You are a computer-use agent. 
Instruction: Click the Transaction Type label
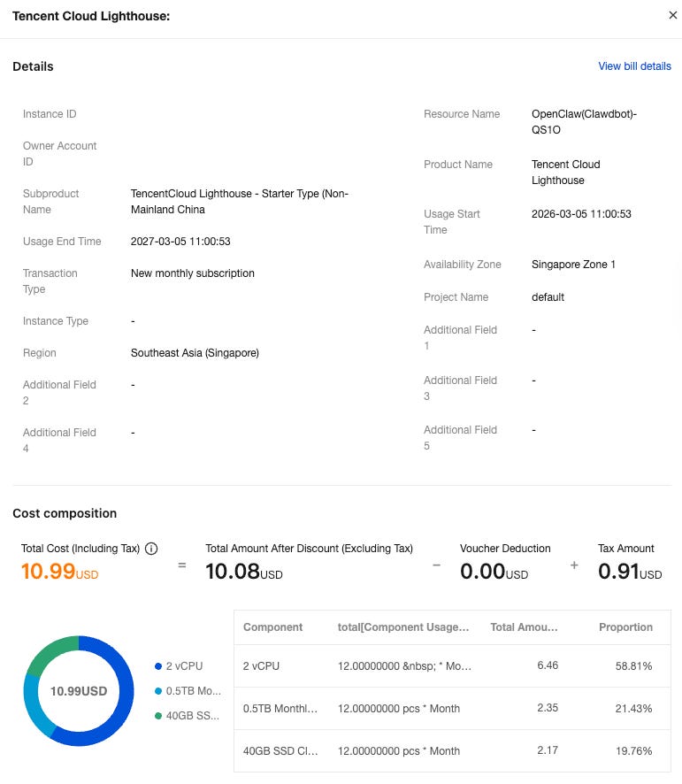coord(50,281)
